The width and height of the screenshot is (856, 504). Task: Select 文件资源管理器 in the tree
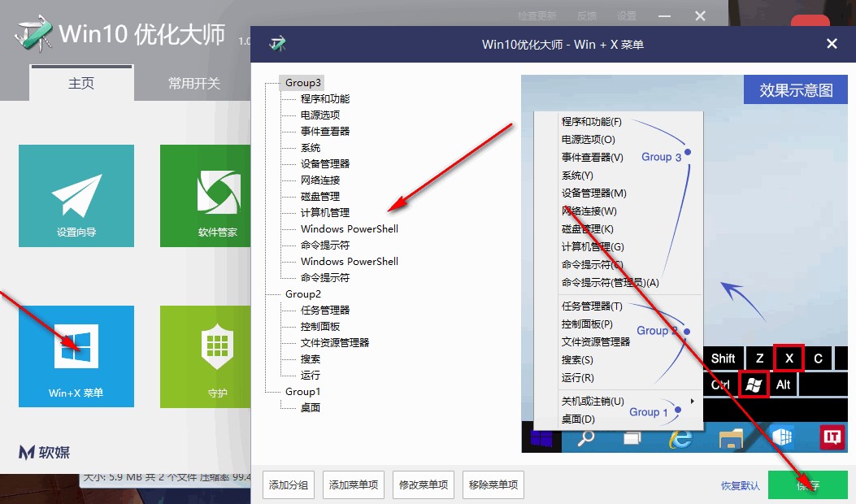[335, 342]
